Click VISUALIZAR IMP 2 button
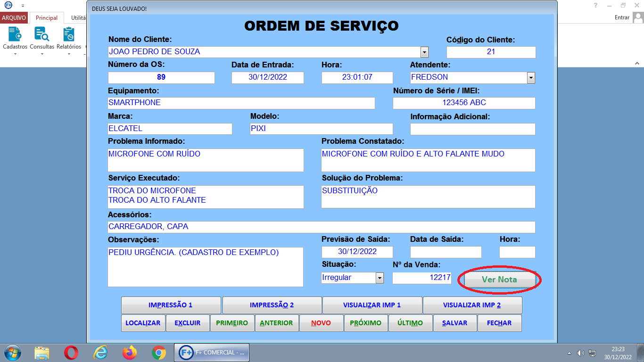The image size is (644, 362). 472,305
